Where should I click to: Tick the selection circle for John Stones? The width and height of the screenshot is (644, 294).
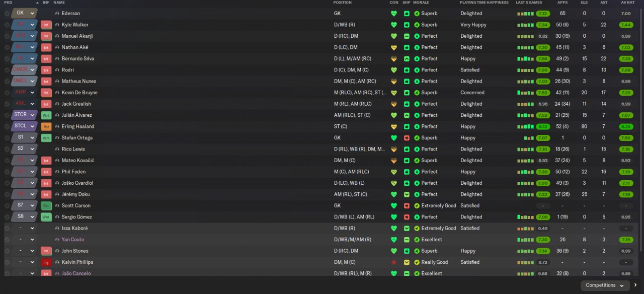(7, 251)
